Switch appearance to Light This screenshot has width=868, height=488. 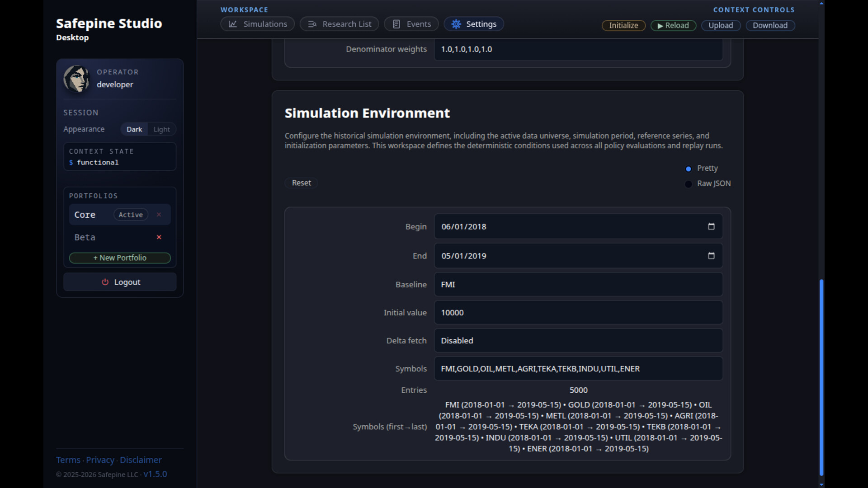[161, 129]
